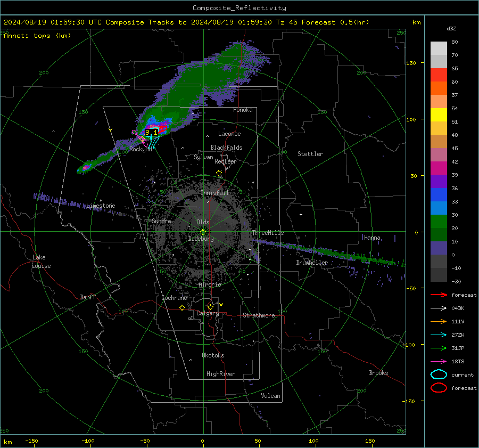Click the Olds city label
The height and width of the screenshot is (448, 479).
click(x=203, y=222)
